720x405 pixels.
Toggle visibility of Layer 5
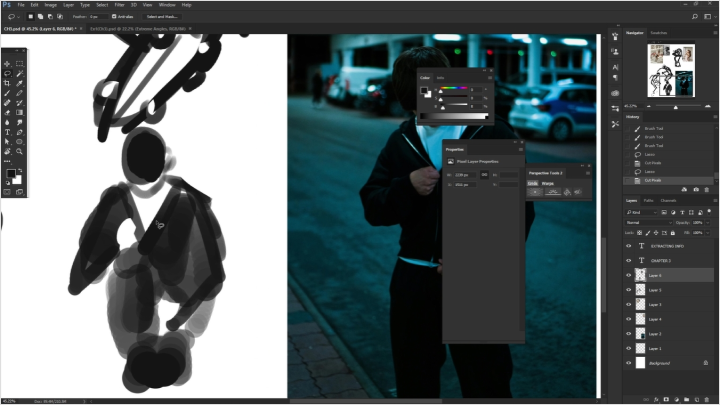(x=629, y=290)
